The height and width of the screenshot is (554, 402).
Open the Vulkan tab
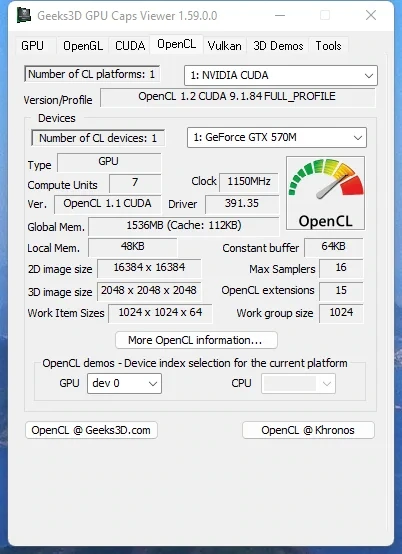(x=225, y=46)
